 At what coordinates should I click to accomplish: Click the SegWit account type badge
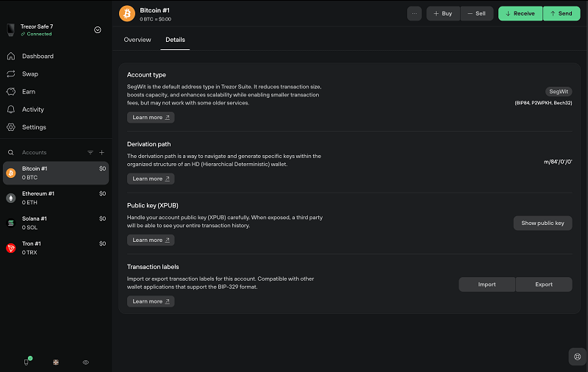pos(559,91)
